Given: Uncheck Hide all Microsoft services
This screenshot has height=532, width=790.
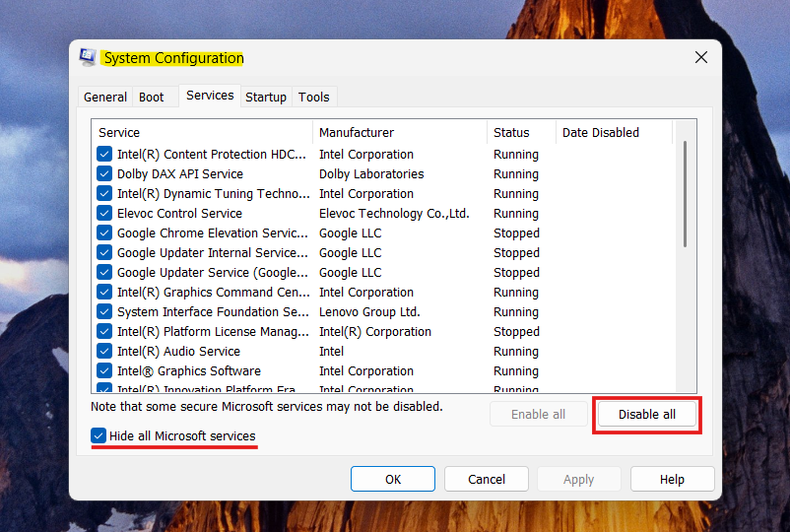Looking at the screenshot, I should click(x=99, y=435).
